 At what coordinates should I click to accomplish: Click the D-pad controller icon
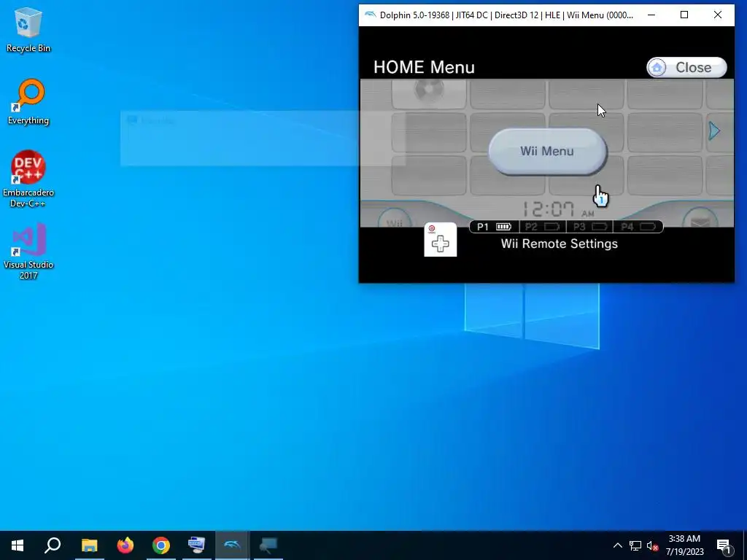[x=440, y=239]
